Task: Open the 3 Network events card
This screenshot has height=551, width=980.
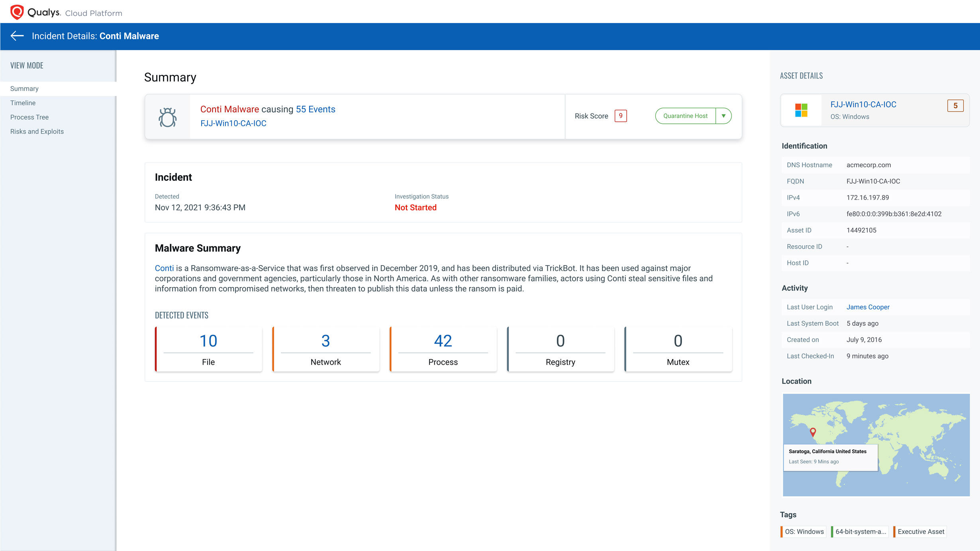Action: point(325,349)
